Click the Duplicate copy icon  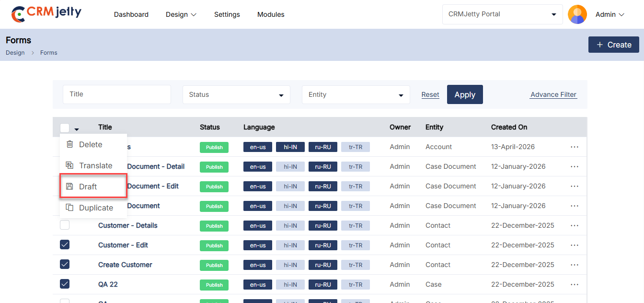[x=69, y=208]
